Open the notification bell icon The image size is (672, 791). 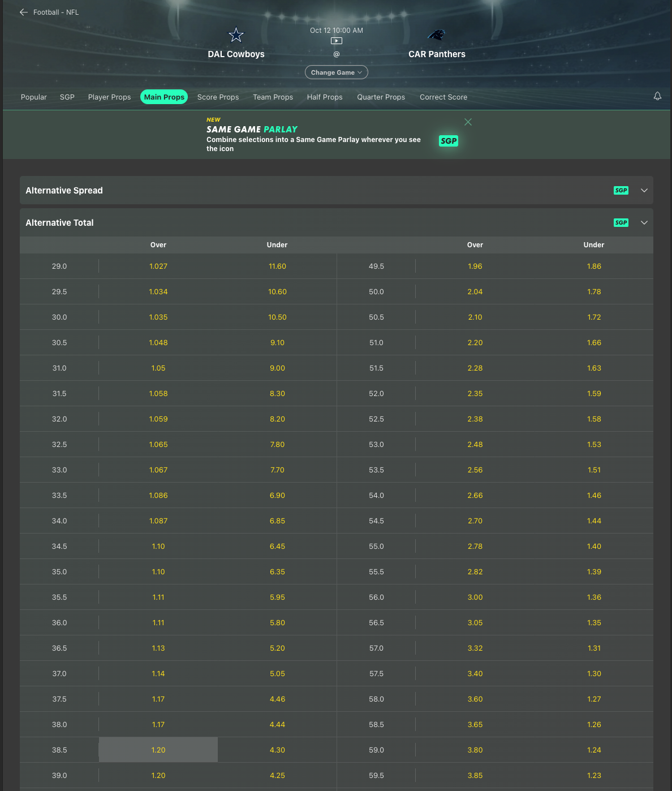657,97
